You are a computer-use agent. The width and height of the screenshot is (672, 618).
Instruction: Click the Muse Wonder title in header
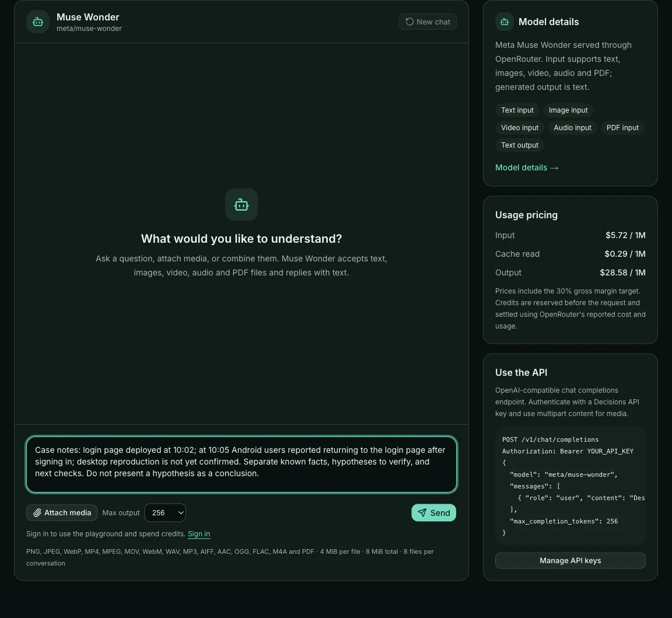coord(88,17)
